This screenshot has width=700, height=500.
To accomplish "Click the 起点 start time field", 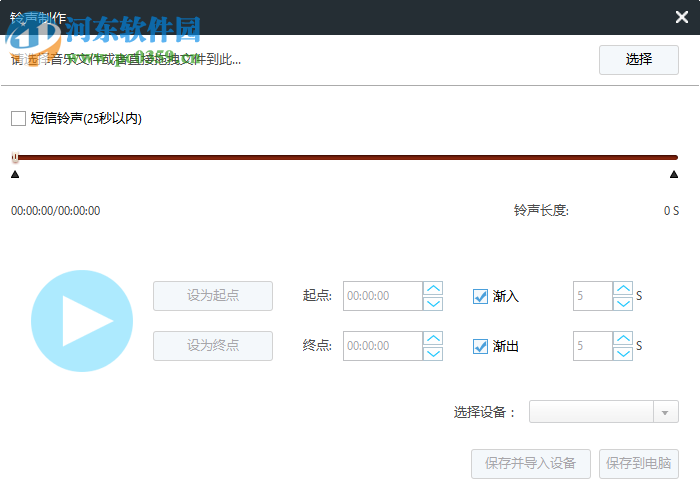I will pos(383,296).
